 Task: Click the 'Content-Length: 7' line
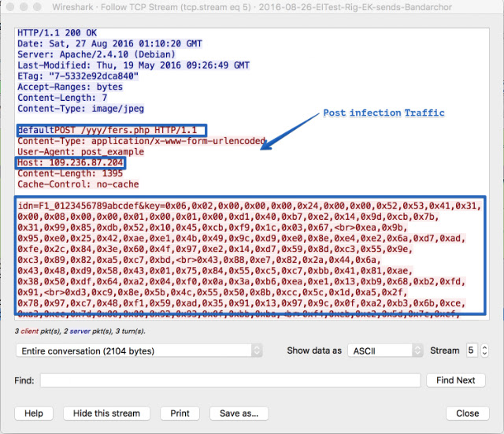(62, 98)
